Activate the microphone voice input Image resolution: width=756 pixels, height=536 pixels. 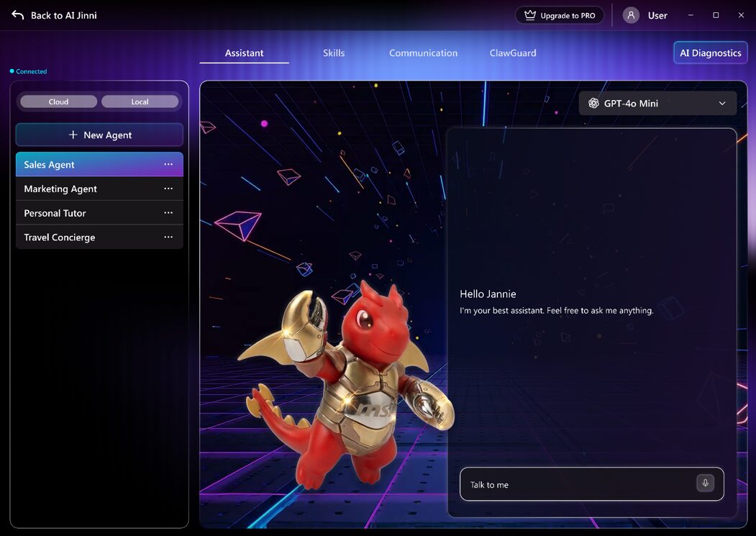[705, 483]
